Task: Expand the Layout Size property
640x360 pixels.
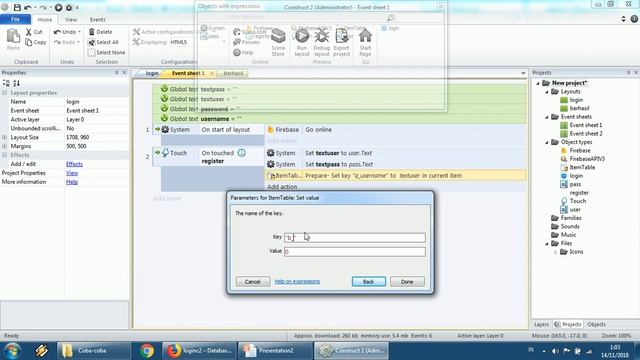Action: 4,138
